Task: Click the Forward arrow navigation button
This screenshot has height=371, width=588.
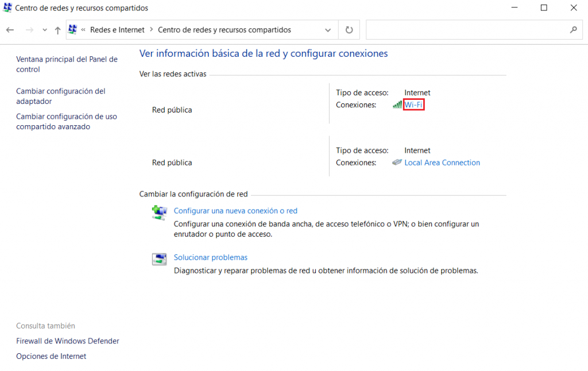Action: click(x=29, y=30)
